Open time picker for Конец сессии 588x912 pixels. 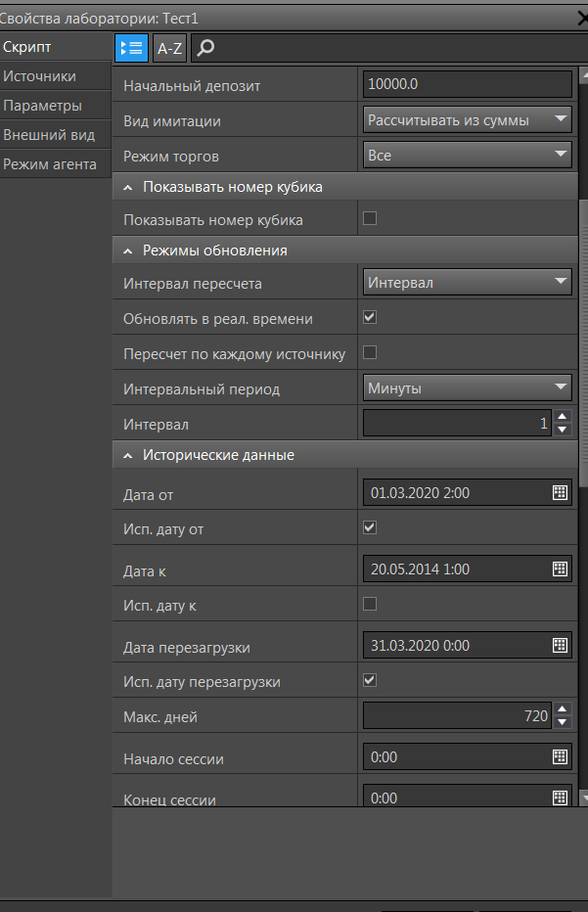point(561,797)
